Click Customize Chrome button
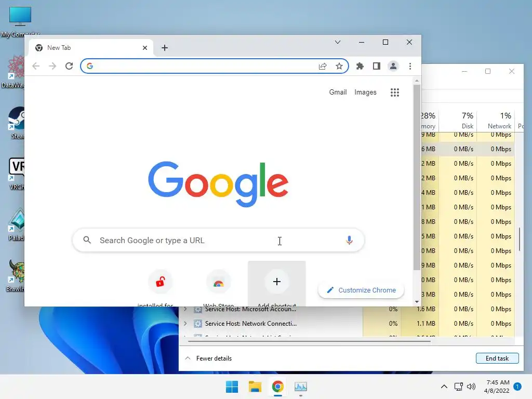 tap(362, 290)
